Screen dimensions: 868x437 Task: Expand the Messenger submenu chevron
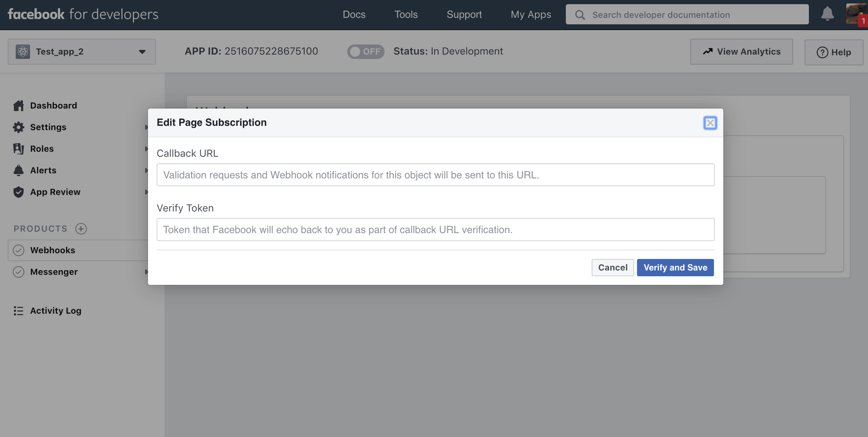(x=146, y=272)
